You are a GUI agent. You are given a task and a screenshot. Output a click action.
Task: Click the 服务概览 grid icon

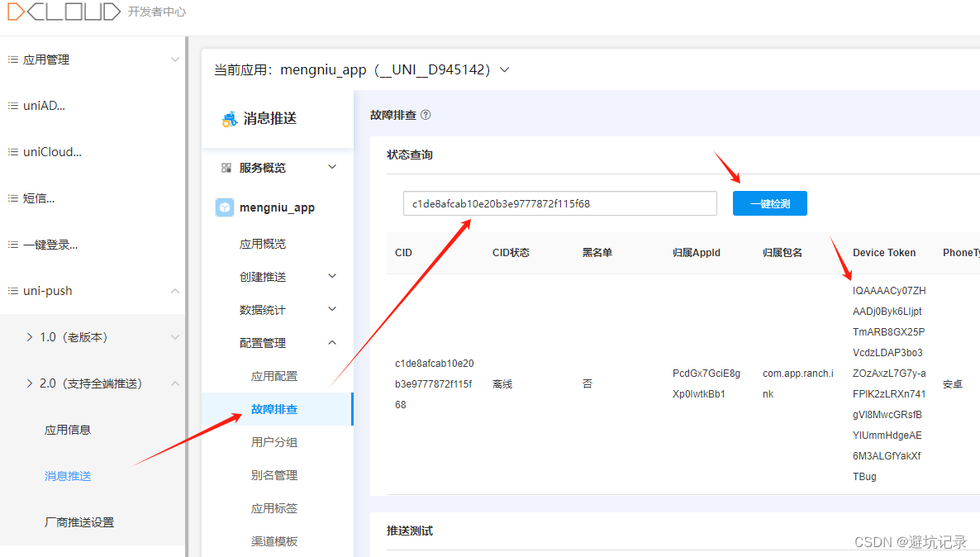click(226, 168)
